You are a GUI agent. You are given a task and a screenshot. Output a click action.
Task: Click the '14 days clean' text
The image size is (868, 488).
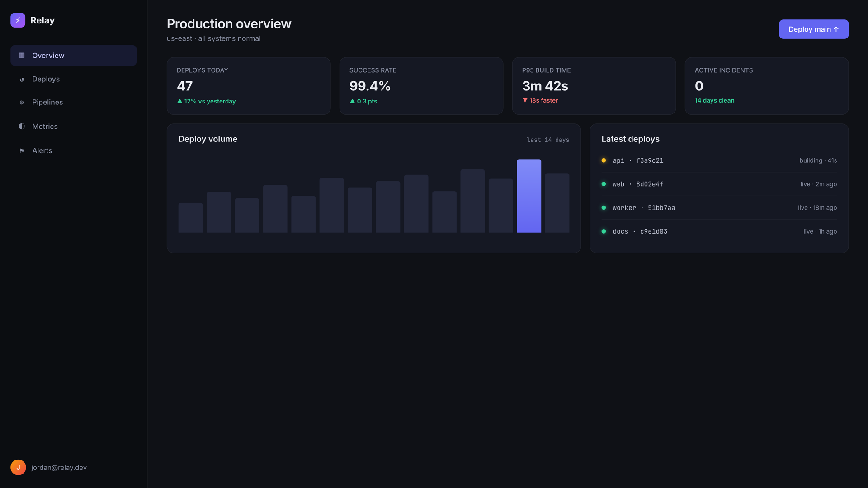click(x=714, y=100)
